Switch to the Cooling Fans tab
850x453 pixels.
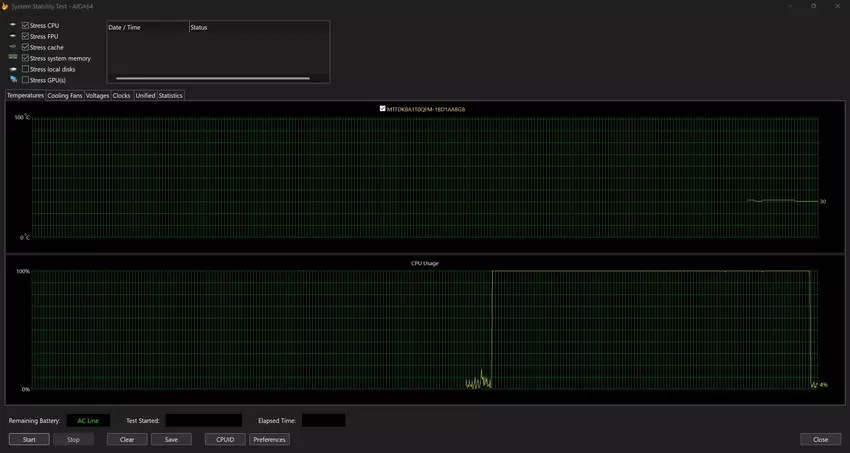(x=65, y=96)
